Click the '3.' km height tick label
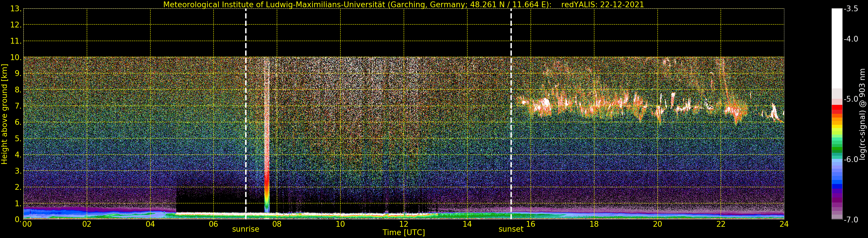The width and height of the screenshot is (868, 238). coord(18,171)
